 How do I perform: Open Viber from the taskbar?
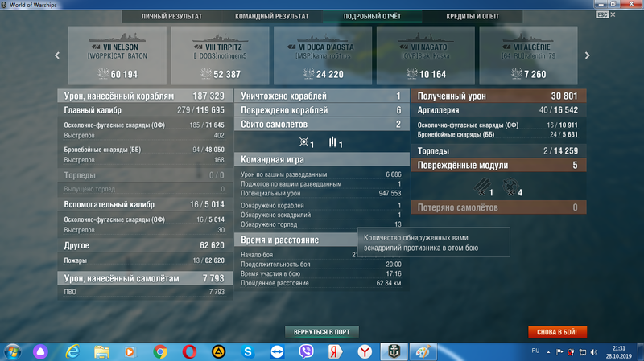[306, 352]
